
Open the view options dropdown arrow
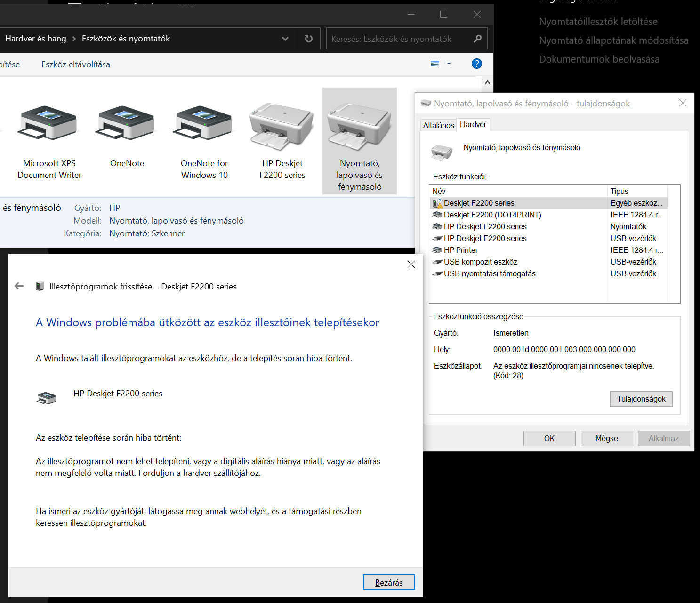tap(449, 64)
